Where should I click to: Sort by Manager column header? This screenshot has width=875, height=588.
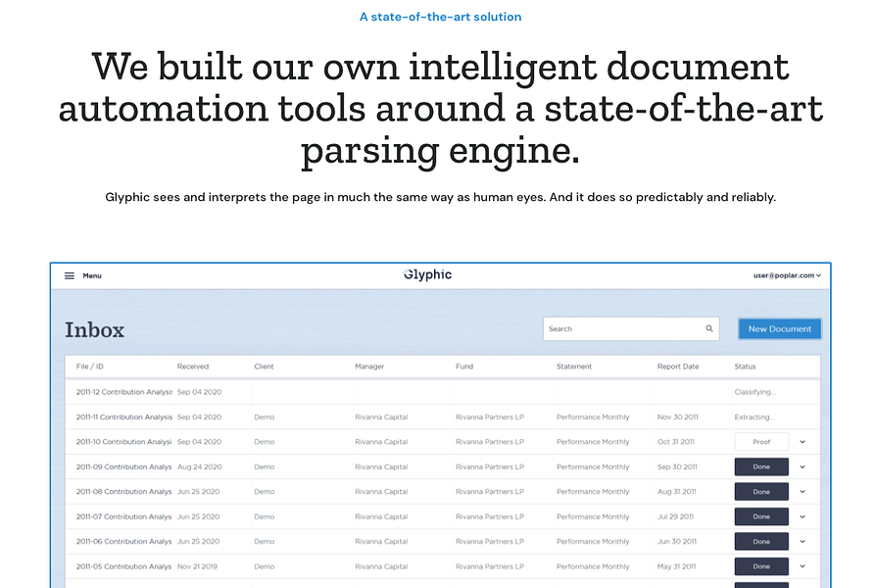tap(369, 367)
